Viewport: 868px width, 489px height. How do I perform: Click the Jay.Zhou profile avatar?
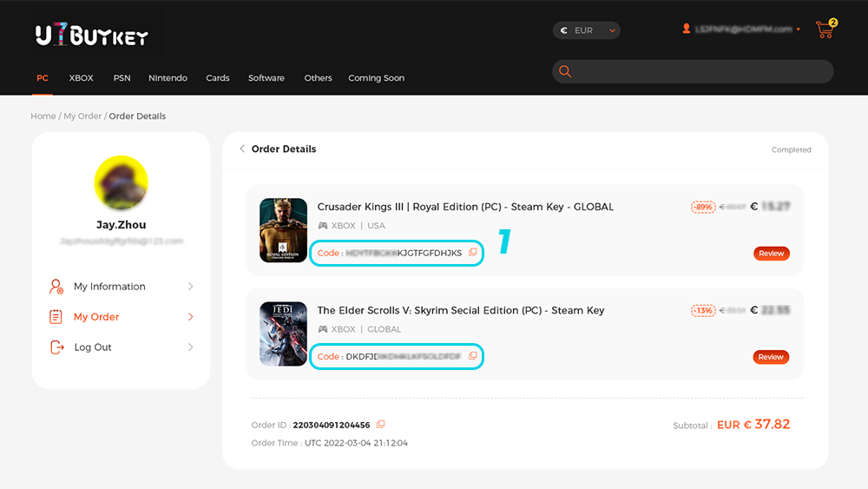click(x=122, y=182)
